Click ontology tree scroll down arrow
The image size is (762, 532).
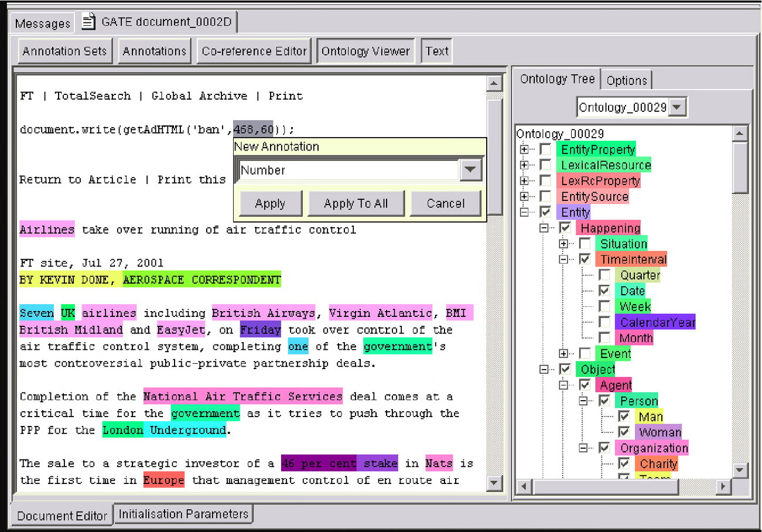[740, 469]
